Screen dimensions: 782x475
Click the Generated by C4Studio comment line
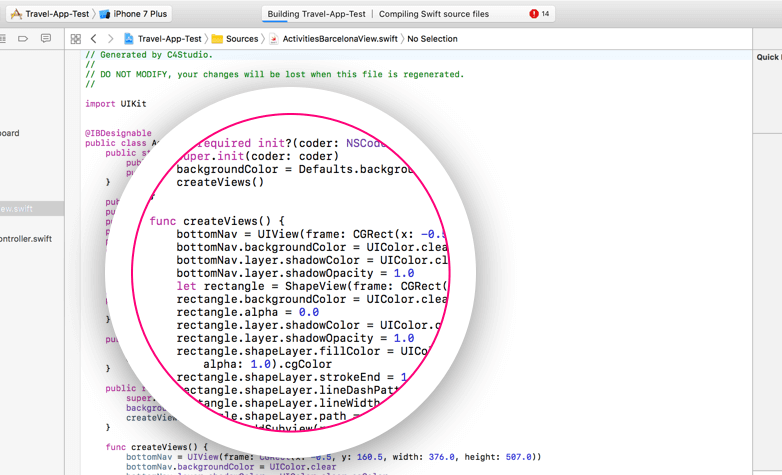coord(149,55)
